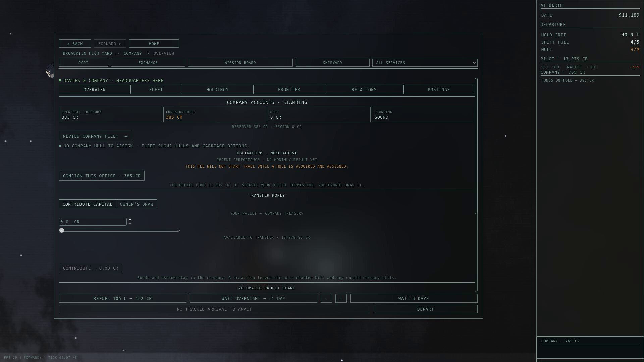Click Company breadcrumb link

pyautogui.click(x=132, y=53)
